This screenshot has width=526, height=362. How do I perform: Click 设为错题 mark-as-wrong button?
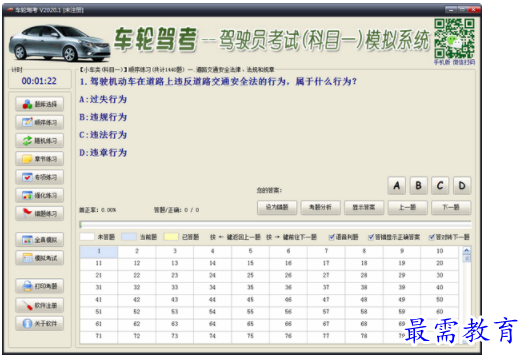click(x=277, y=207)
